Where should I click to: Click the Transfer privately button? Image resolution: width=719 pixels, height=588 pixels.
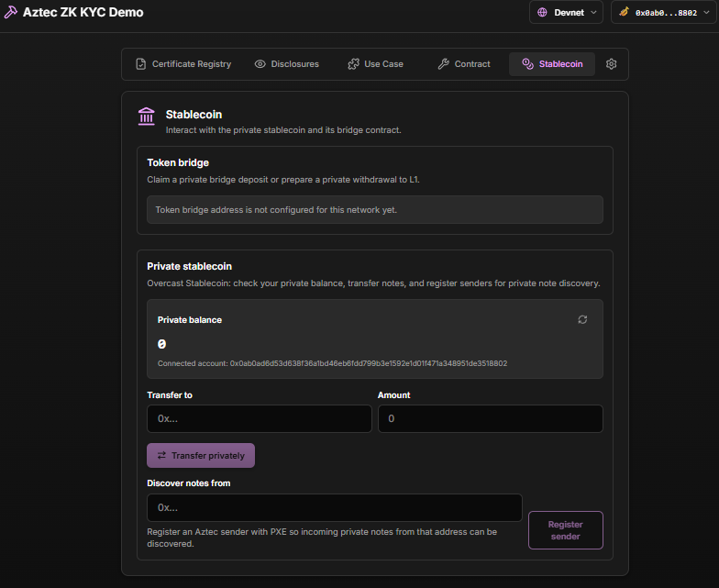(201, 455)
